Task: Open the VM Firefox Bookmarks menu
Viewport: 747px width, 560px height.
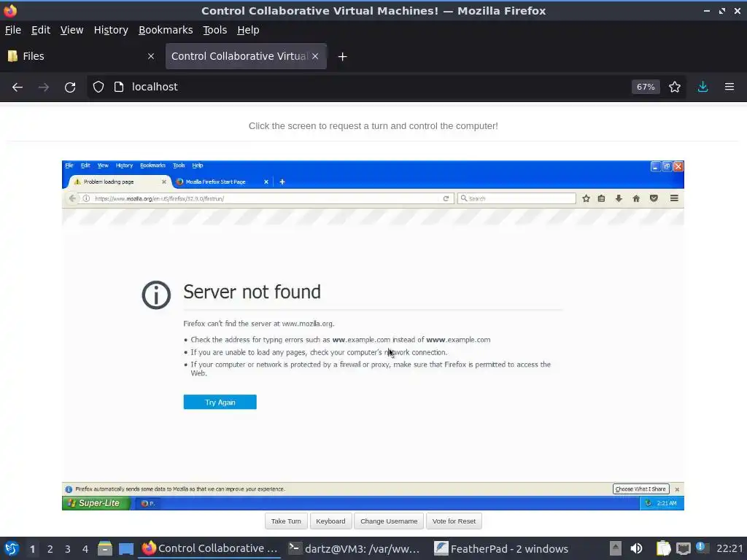Action: (152, 166)
